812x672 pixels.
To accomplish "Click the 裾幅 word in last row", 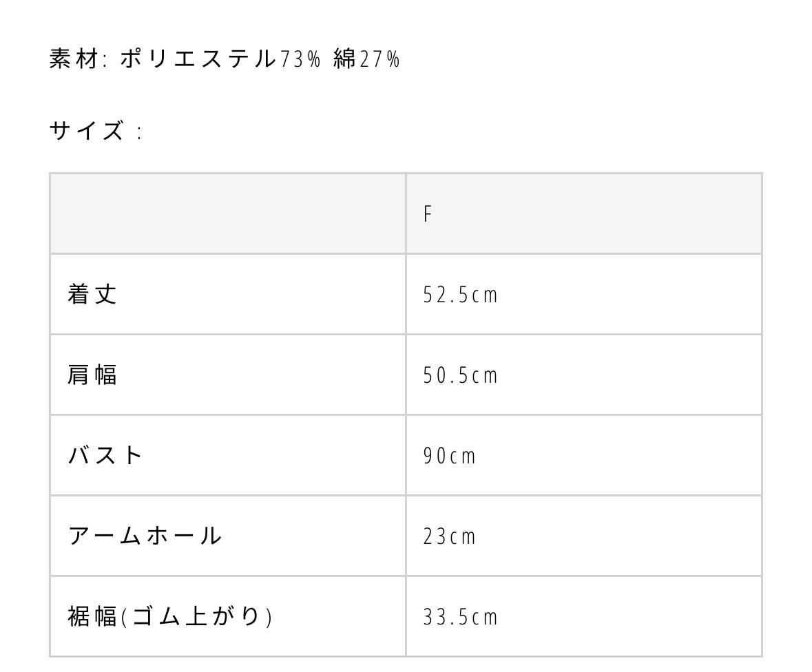I will (92, 616).
